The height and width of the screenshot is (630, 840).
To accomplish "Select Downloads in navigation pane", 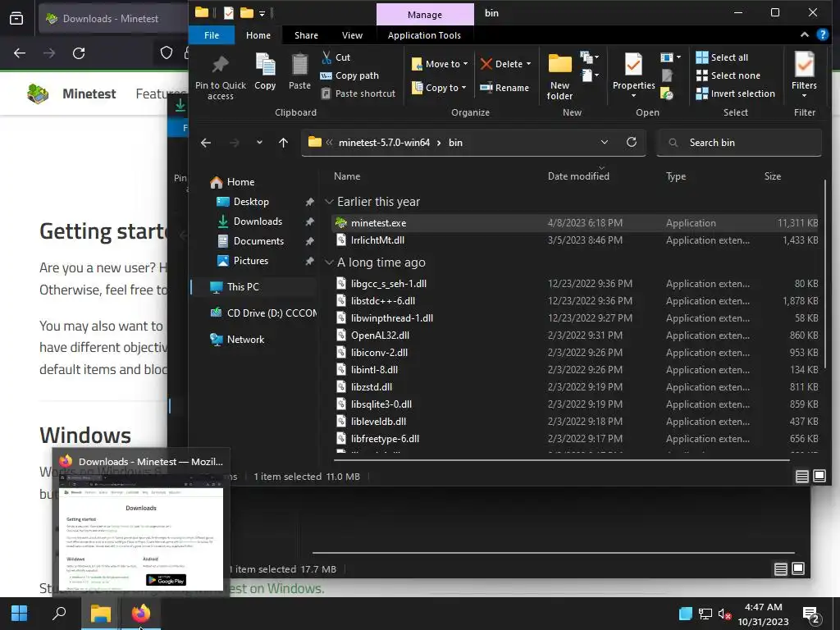I will point(258,221).
